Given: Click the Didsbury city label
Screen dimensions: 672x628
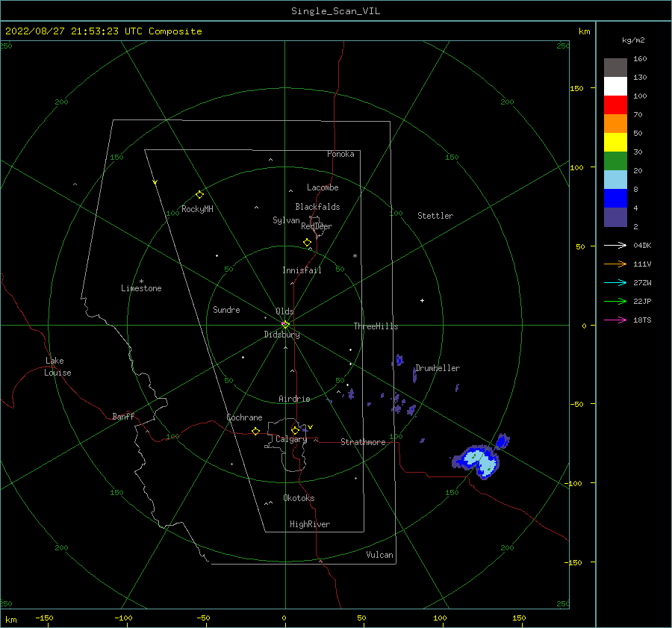Looking at the screenshot, I should (281, 335).
